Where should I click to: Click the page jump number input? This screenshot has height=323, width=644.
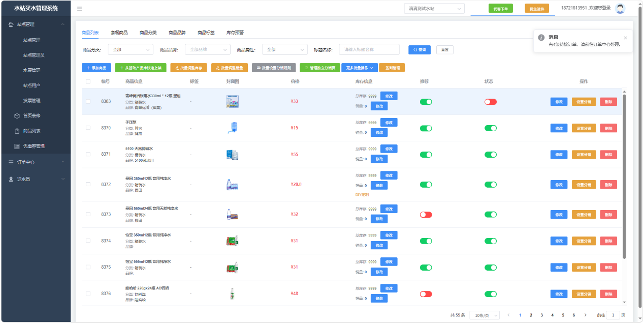click(x=613, y=315)
